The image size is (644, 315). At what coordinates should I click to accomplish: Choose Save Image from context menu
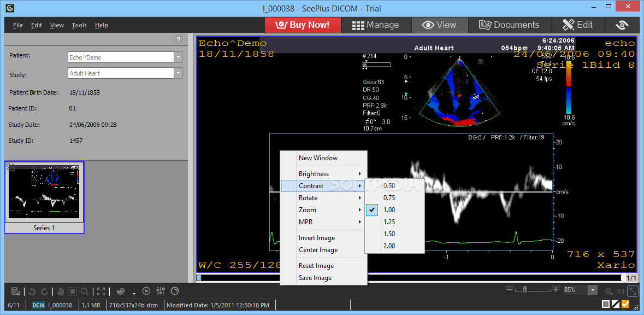323,278
